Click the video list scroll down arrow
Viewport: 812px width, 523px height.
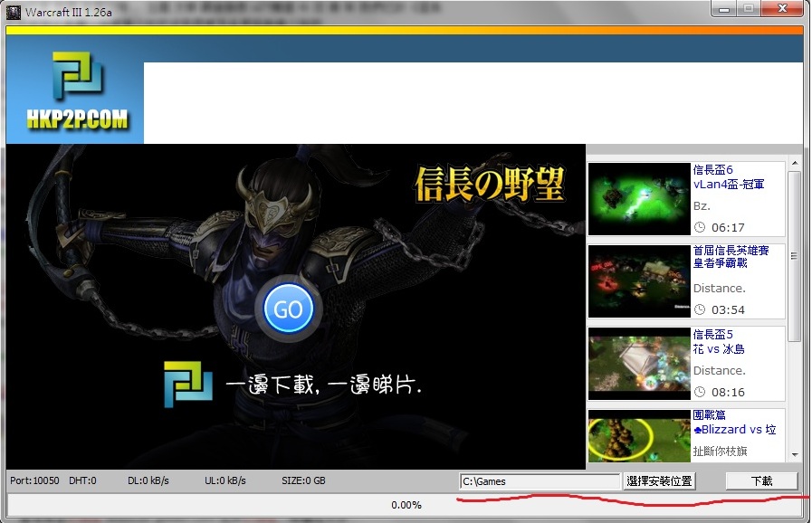pos(795,454)
